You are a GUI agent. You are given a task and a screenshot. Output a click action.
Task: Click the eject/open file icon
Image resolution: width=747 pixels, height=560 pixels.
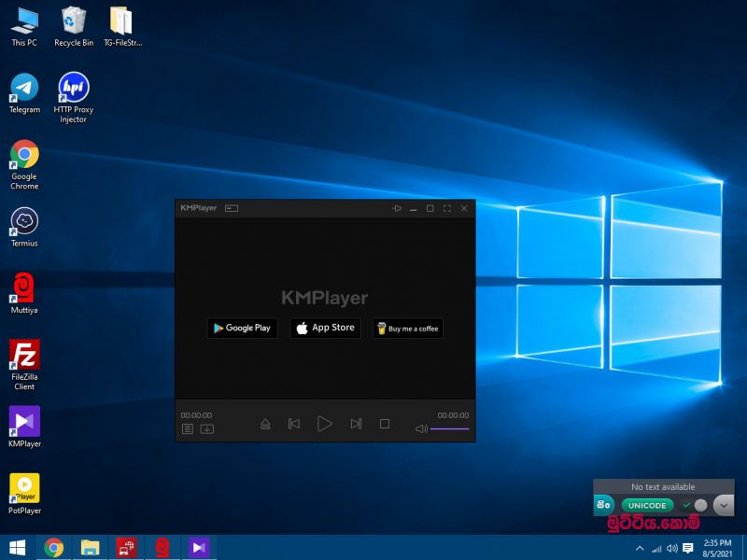pos(265,424)
